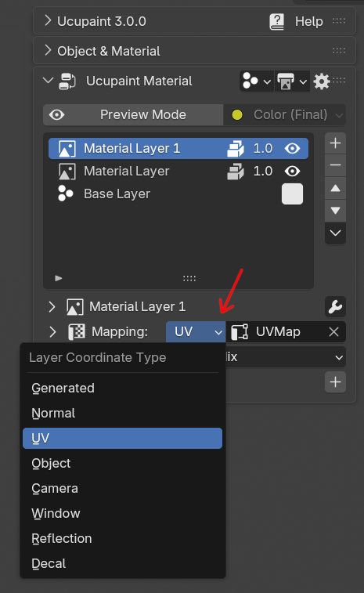364x593 pixels.
Task: Click Material Layer image icon in list
Action: tap(67, 172)
